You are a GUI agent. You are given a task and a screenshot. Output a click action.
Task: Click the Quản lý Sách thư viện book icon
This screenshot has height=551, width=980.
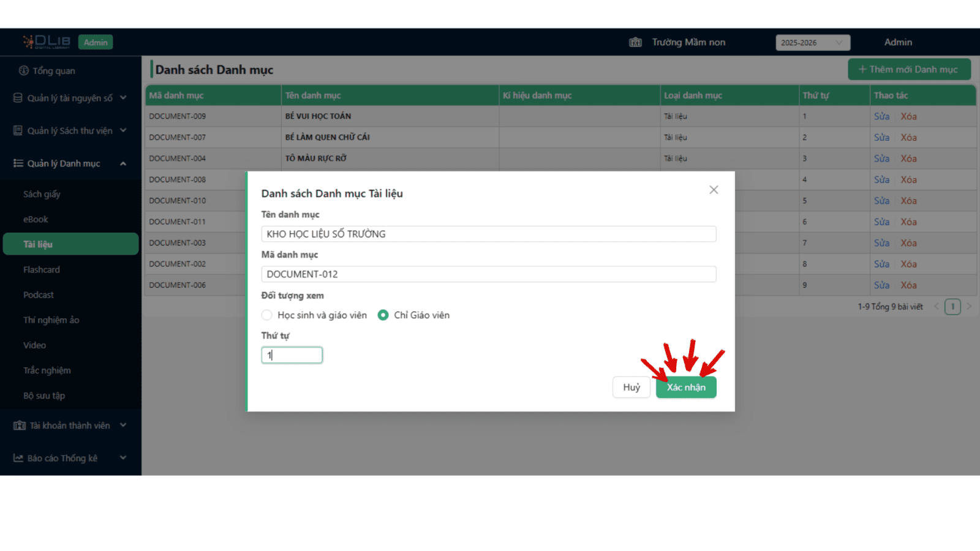(x=18, y=130)
